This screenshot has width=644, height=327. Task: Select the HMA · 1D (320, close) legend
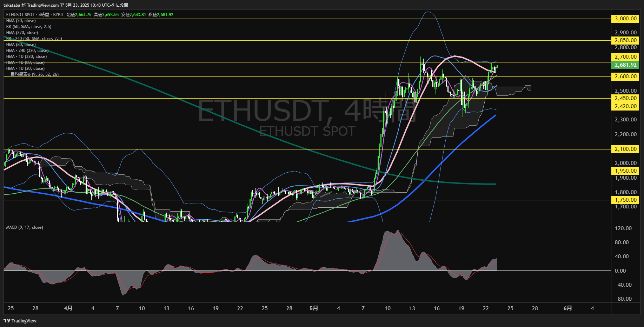point(26,56)
